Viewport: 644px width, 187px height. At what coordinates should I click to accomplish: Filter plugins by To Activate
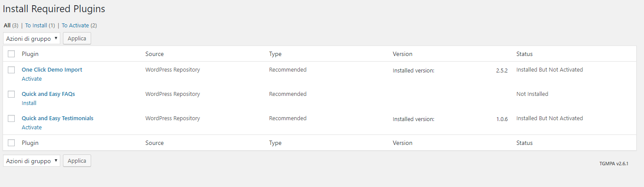tap(75, 26)
